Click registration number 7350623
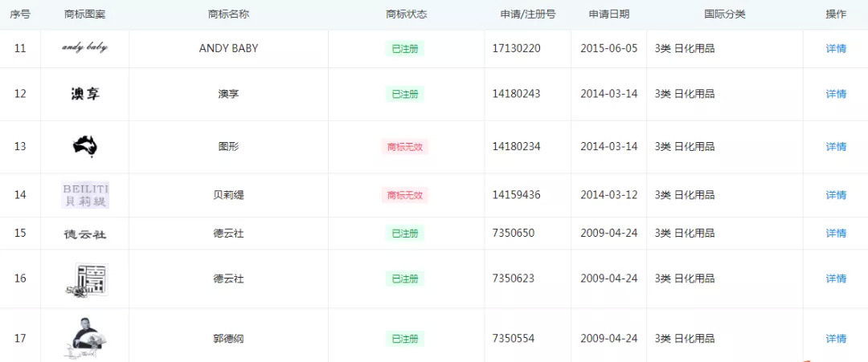 513,279
